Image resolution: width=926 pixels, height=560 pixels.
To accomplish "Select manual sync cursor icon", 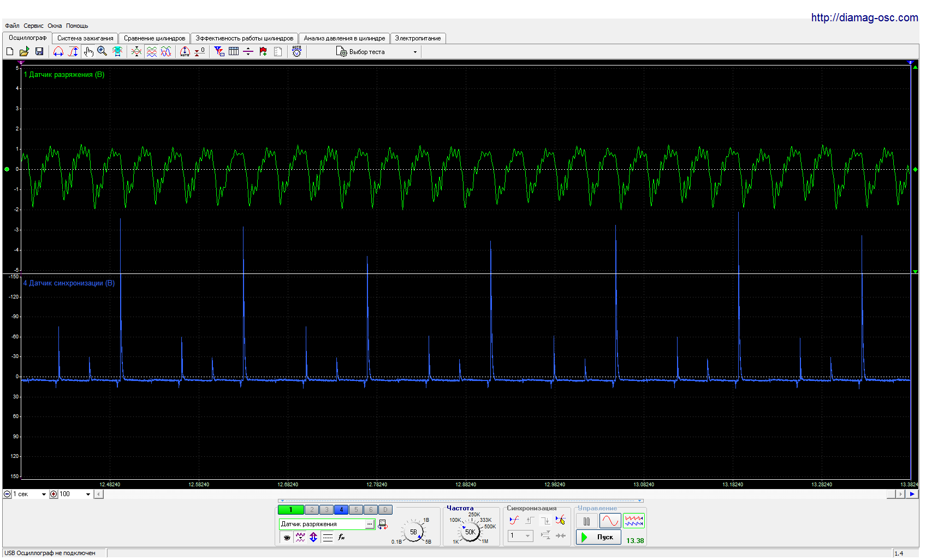I will pos(561,520).
